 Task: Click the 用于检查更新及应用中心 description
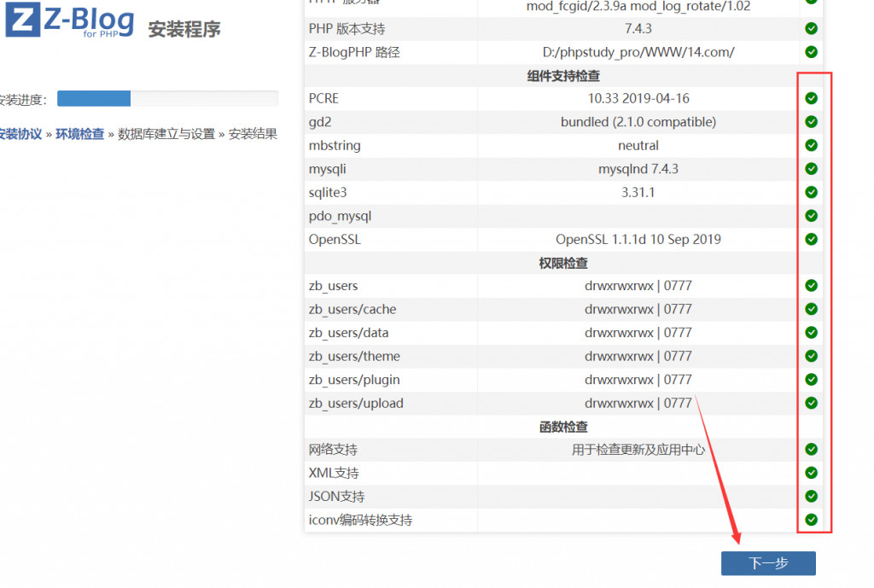click(638, 449)
